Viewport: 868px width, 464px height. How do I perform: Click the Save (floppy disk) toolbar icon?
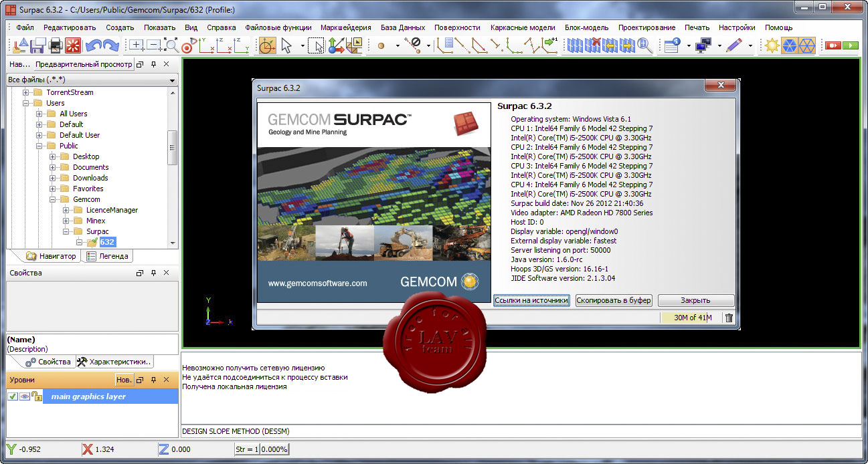pyautogui.click(x=37, y=45)
